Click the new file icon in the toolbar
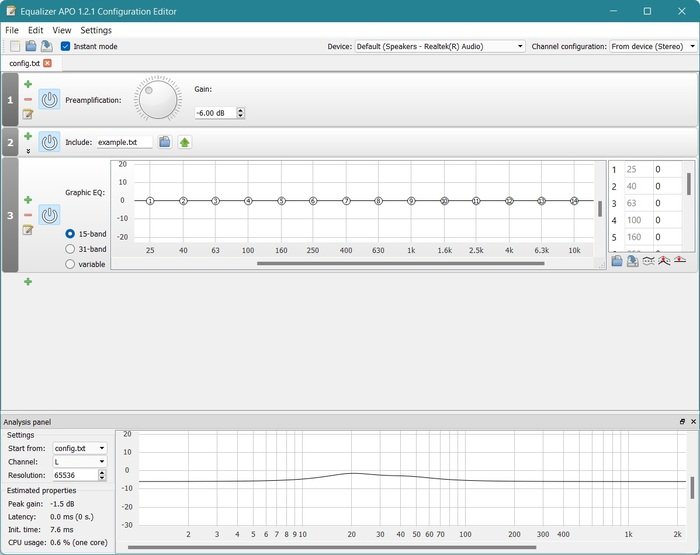This screenshot has height=555, width=700. tap(14, 46)
